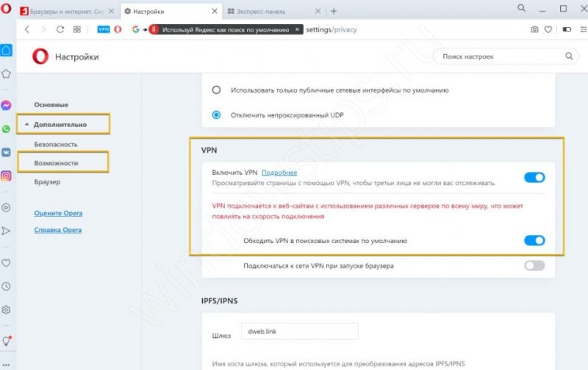Viewport: 588px width, 370px height.
Task: Open the VPN Подробнее link
Action: [279, 173]
